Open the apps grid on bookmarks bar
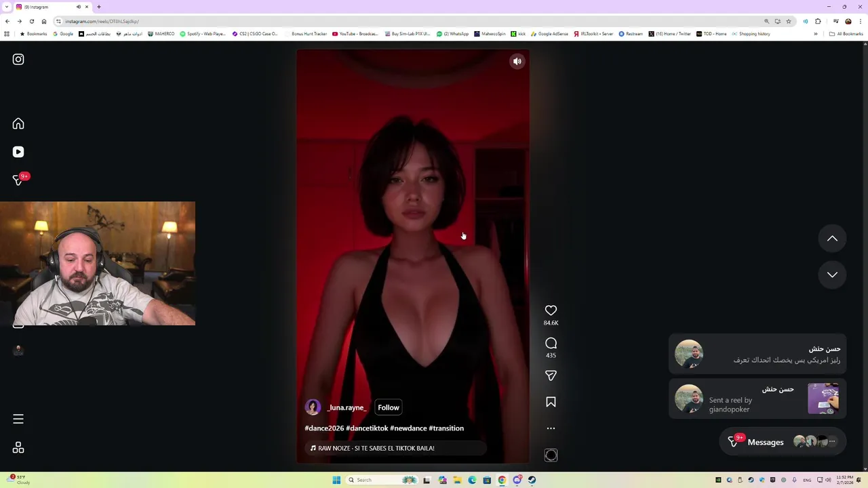Image resolution: width=868 pixels, height=488 pixels. [x=7, y=34]
